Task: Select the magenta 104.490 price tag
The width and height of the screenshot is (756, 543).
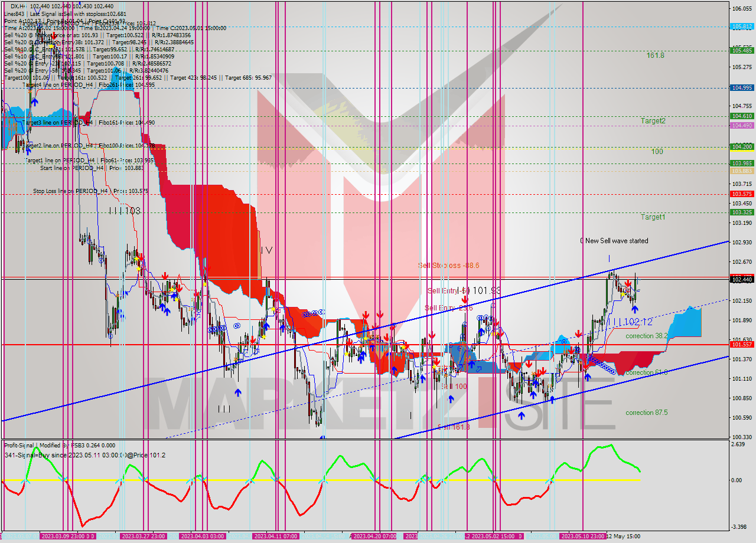Action: tap(742, 125)
